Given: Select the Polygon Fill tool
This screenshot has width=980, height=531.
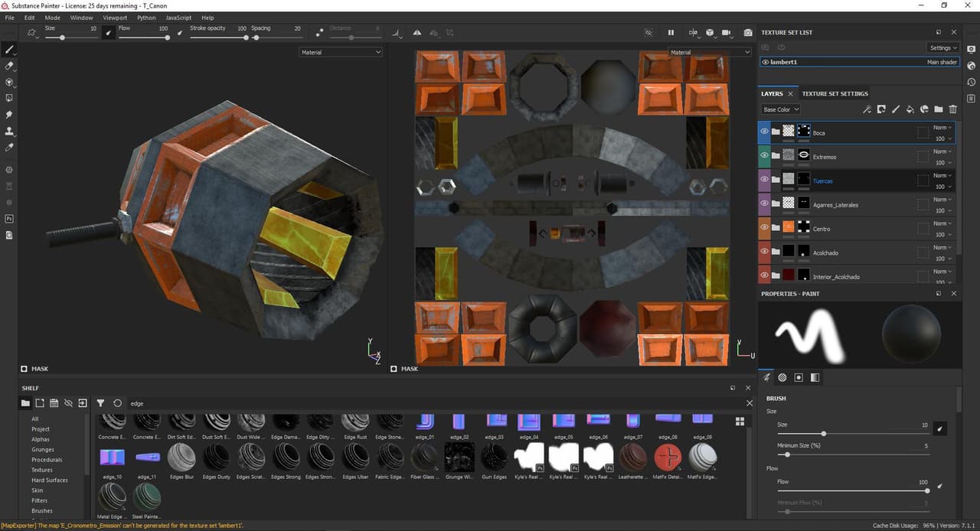Looking at the screenshot, I should (9, 98).
